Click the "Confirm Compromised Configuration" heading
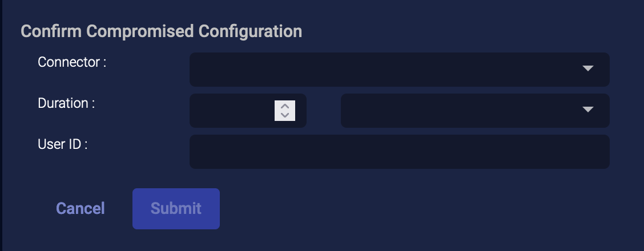The width and height of the screenshot is (644, 251). pyautogui.click(x=161, y=31)
